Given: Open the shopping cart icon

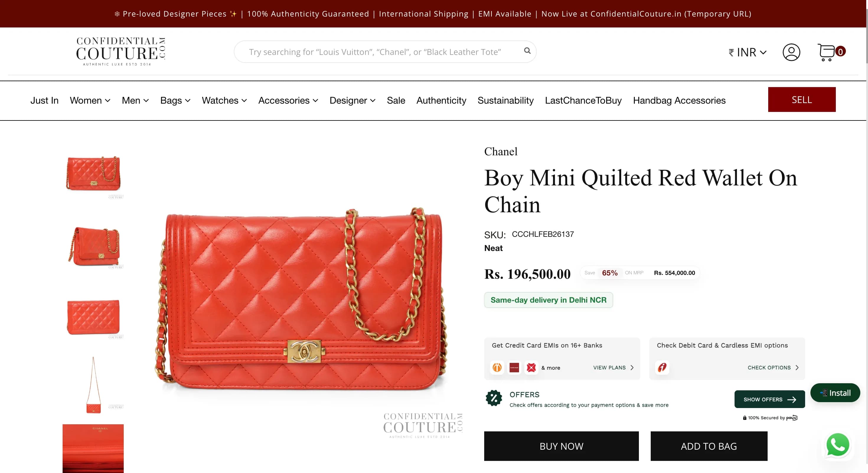Looking at the screenshot, I should [827, 52].
